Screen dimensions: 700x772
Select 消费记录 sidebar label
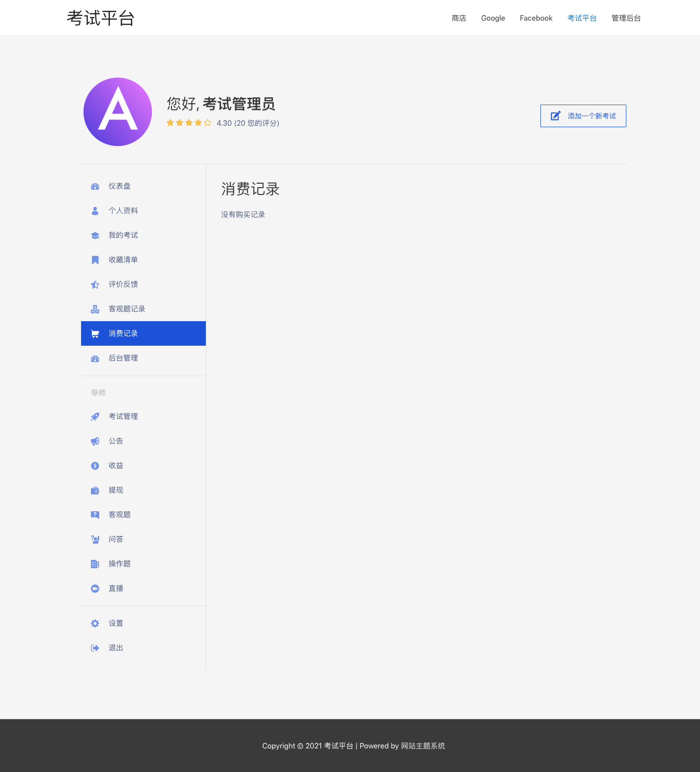point(123,333)
